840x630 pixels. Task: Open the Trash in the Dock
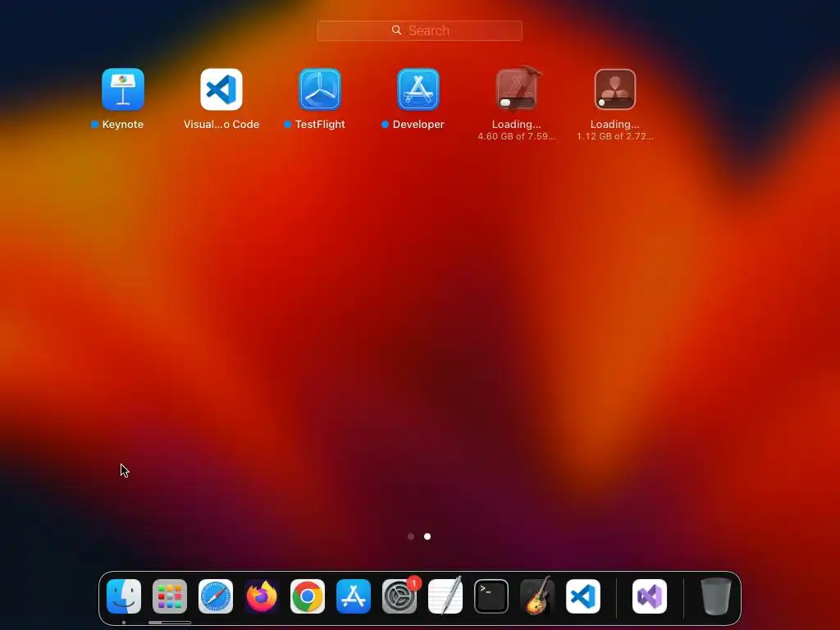[715, 596]
